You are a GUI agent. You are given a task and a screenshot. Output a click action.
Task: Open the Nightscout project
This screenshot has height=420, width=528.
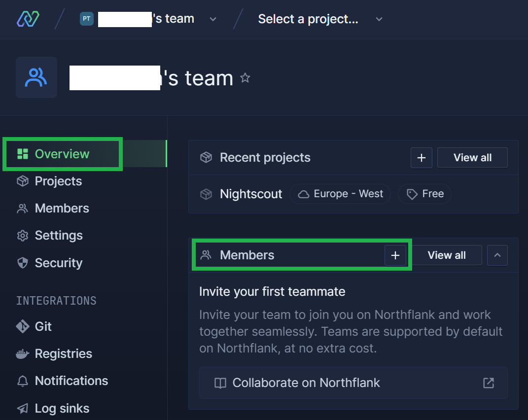click(x=251, y=194)
